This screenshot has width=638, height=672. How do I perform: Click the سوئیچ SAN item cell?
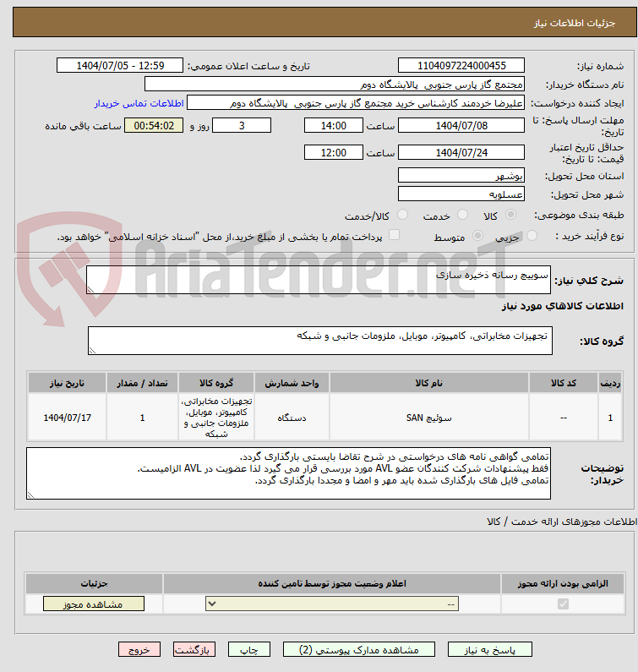point(429,418)
